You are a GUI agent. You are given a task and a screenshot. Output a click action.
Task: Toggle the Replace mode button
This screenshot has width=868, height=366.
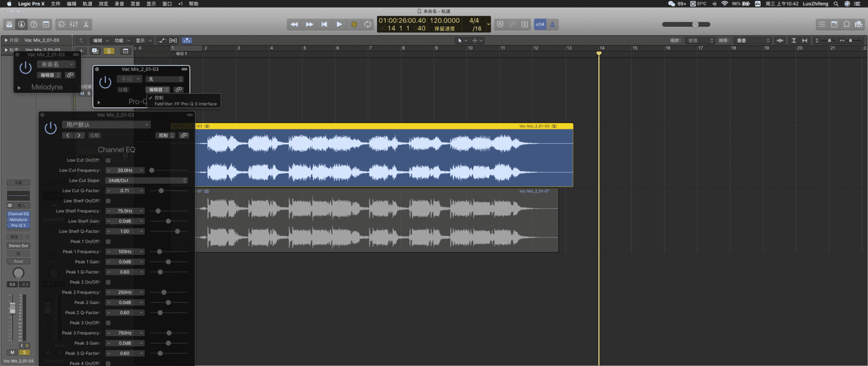pos(500,24)
